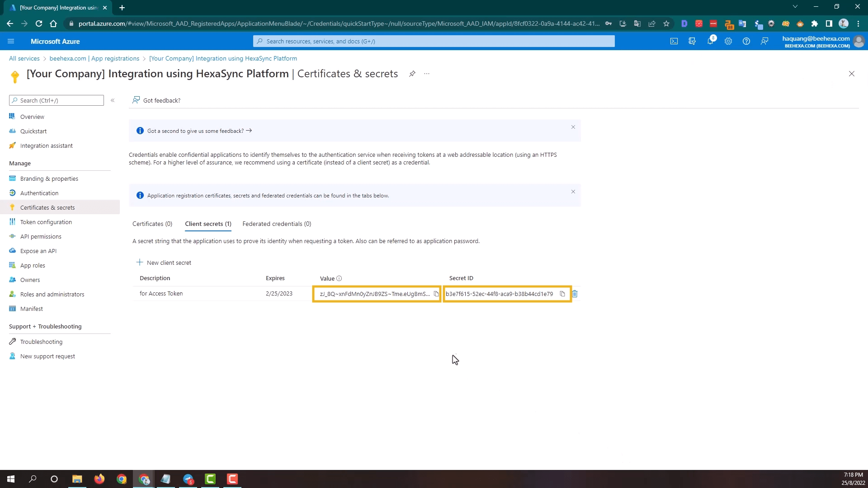The image size is (868, 488).
Task: Click collapse sidebar arrow button
Action: 113,100
